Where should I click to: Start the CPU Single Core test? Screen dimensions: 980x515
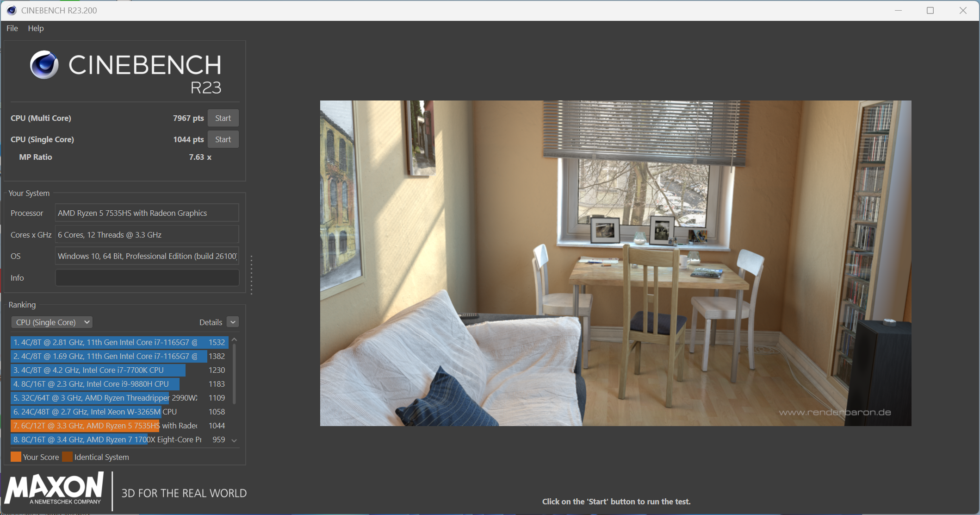click(x=223, y=139)
